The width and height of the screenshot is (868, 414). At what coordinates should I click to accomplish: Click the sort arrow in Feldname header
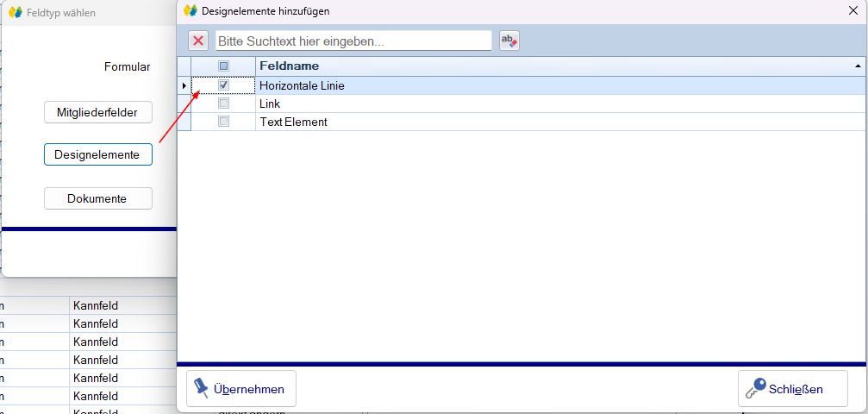pyautogui.click(x=858, y=66)
